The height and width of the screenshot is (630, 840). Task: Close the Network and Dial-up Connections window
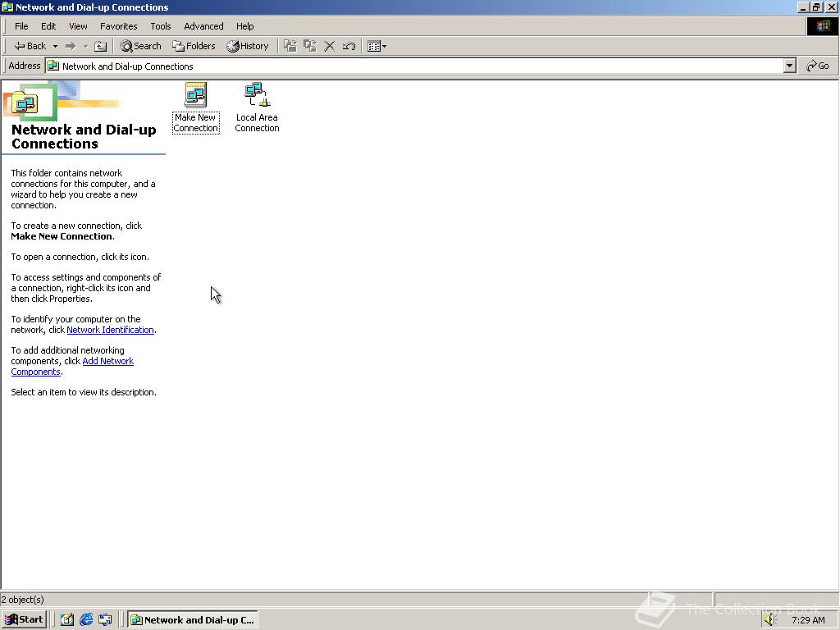pos(832,7)
